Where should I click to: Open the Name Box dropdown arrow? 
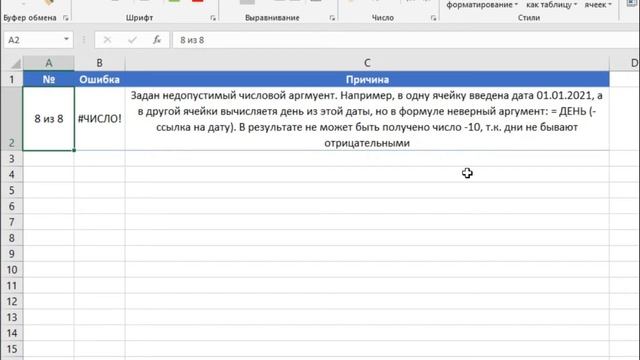(66, 40)
